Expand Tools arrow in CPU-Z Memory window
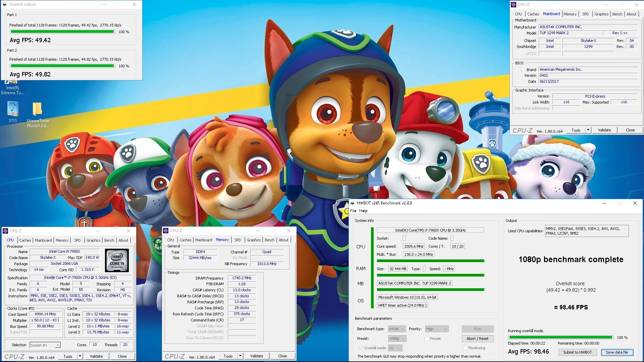 coord(240,356)
